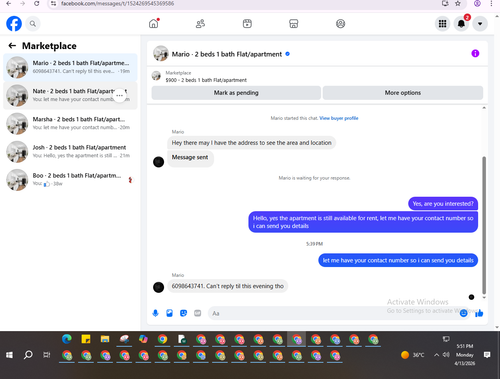500x379 pixels.
Task: Open the Windows Start button
Action: (9, 355)
